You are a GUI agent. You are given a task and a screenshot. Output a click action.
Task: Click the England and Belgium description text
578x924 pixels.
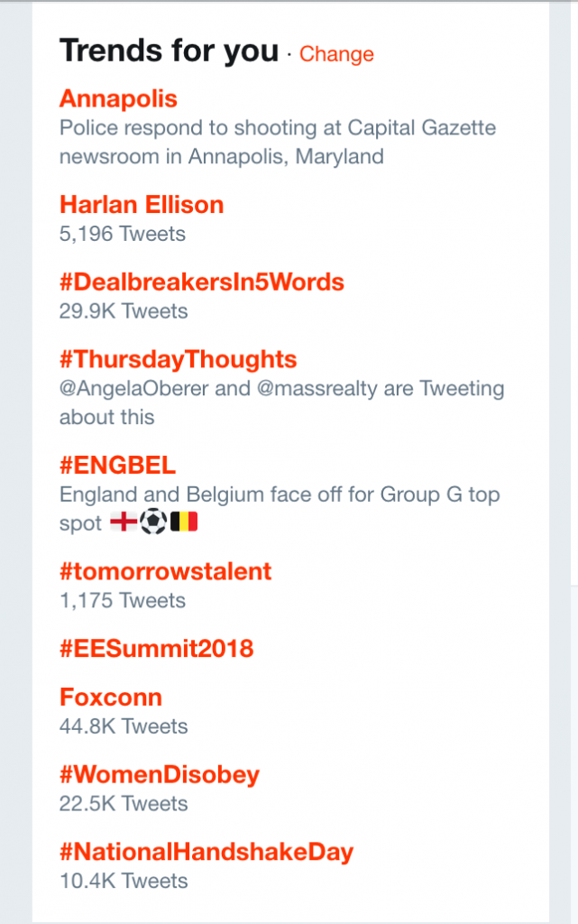[x=279, y=495]
